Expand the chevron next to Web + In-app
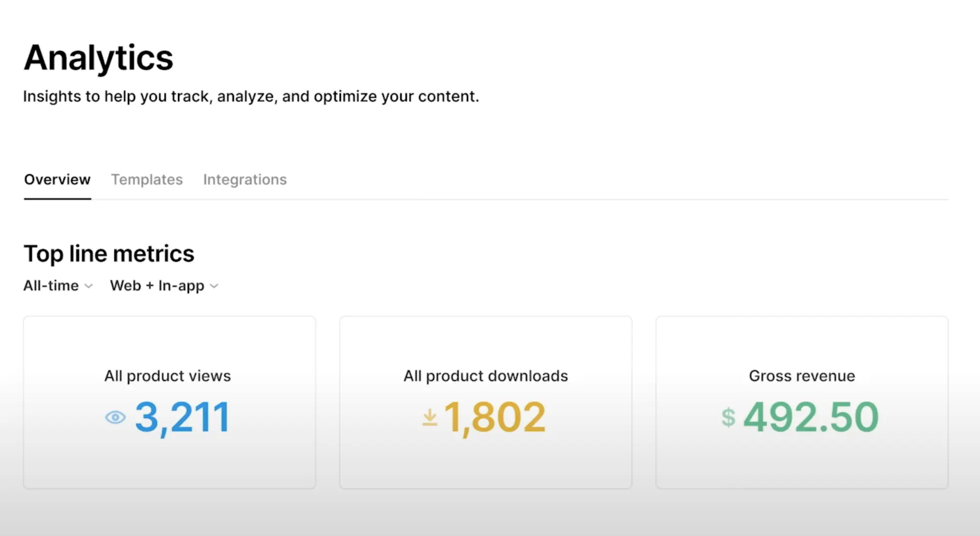This screenshot has height=536, width=980. (214, 286)
